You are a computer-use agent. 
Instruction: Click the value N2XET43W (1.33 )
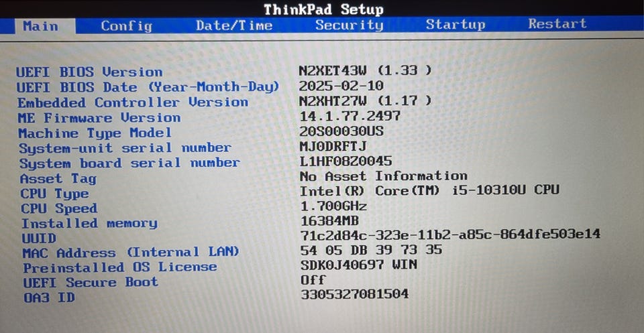coord(365,70)
